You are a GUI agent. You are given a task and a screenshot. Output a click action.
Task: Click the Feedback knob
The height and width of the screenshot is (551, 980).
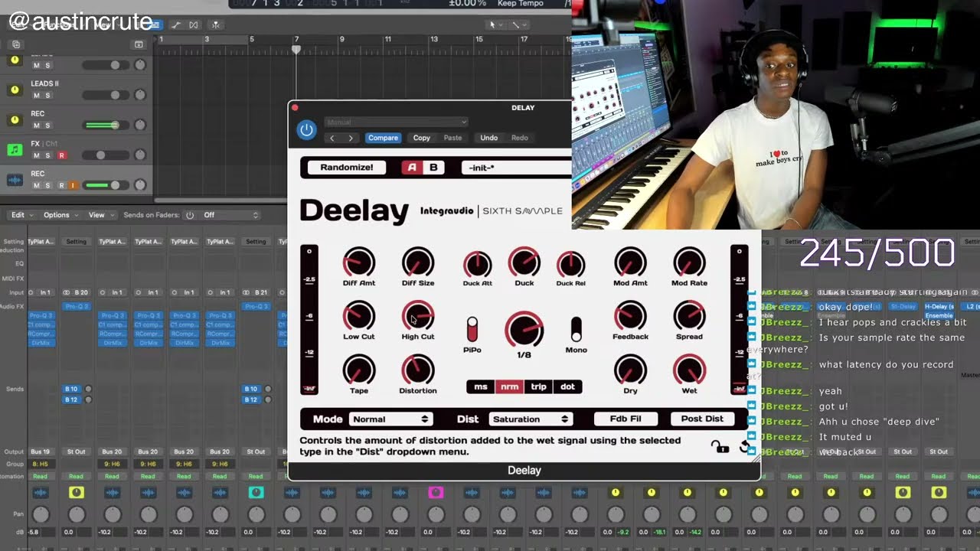[630, 316]
